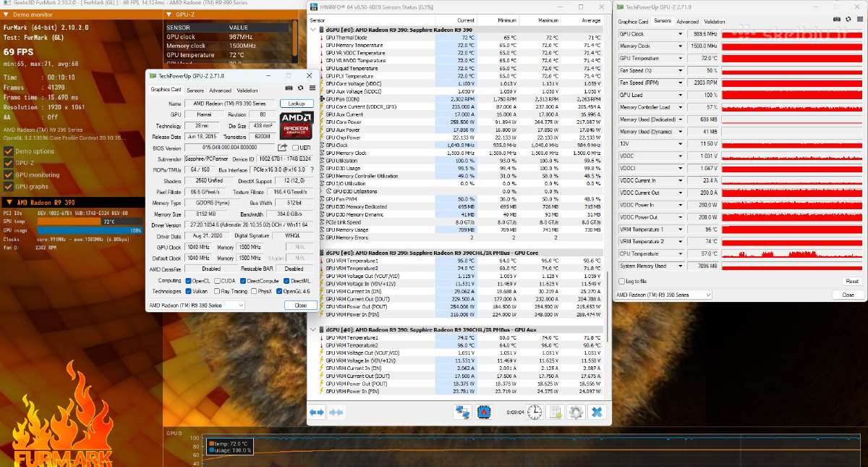Toggle UEFI checkbox in GPU-Z
The width and height of the screenshot is (868, 467).
pyautogui.click(x=294, y=148)
